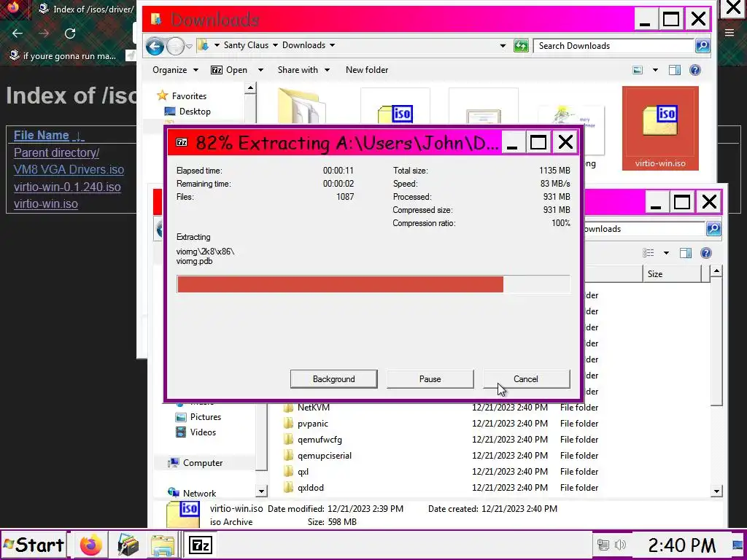Click the 7z taskbar button
Screen dimensions: 747x560
pos(200,545)
